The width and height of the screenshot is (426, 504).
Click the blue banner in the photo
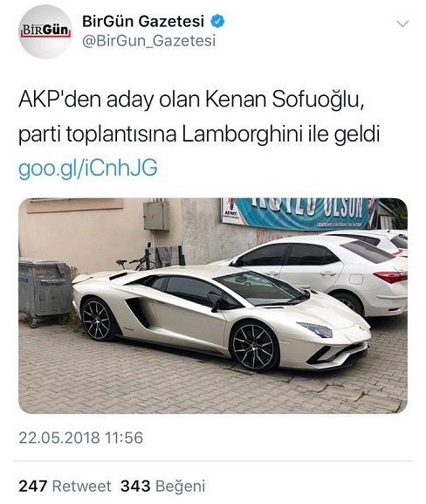[299, 213]
